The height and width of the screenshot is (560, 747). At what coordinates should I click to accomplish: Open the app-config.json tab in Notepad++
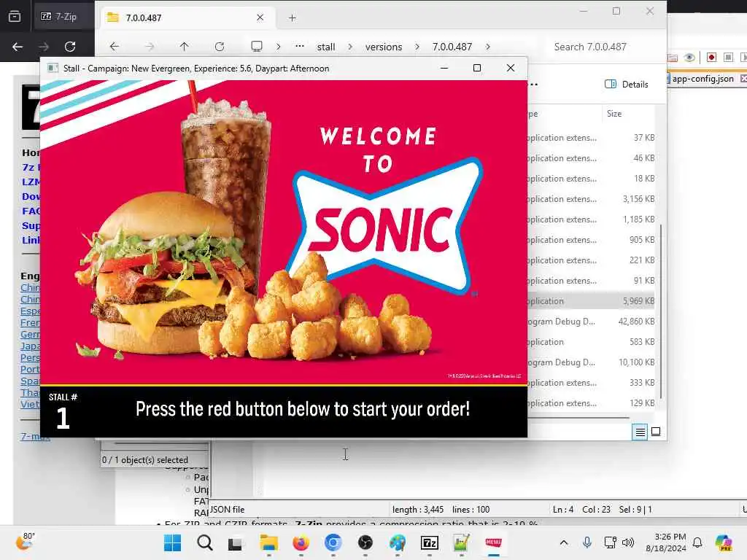[x=703, y=79]
